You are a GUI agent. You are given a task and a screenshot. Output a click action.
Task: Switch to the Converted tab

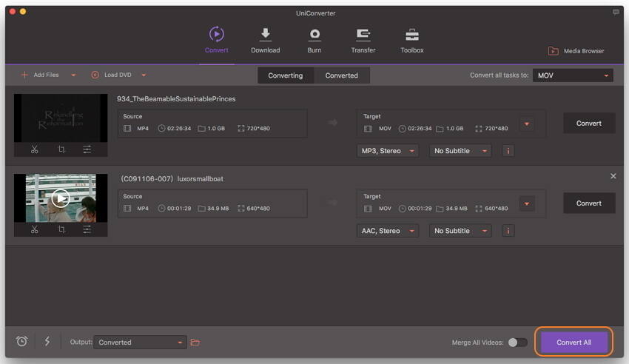tap(341, 75)
